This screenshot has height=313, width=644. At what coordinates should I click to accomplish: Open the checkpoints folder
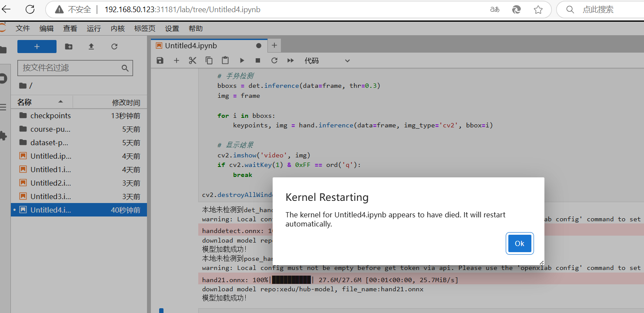(x=50, y=116)
